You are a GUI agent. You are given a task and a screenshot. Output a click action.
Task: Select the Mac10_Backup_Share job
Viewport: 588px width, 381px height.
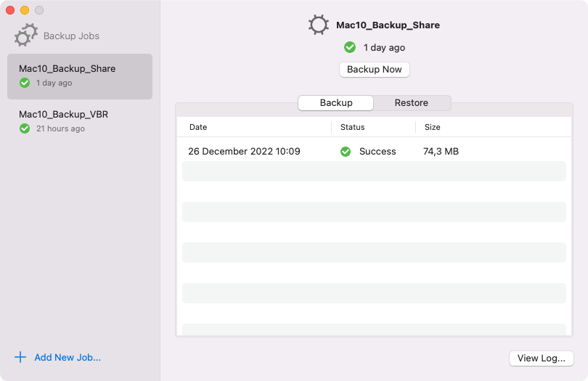(80, 75)
